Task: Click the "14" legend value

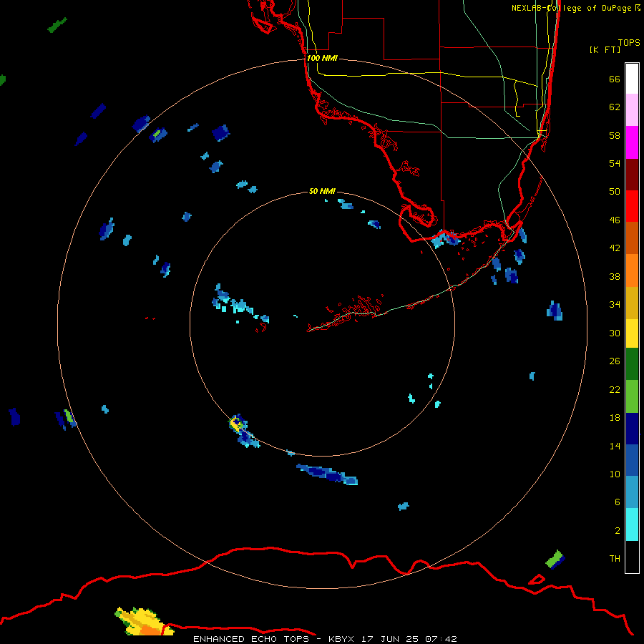Action: coord(615,446)
